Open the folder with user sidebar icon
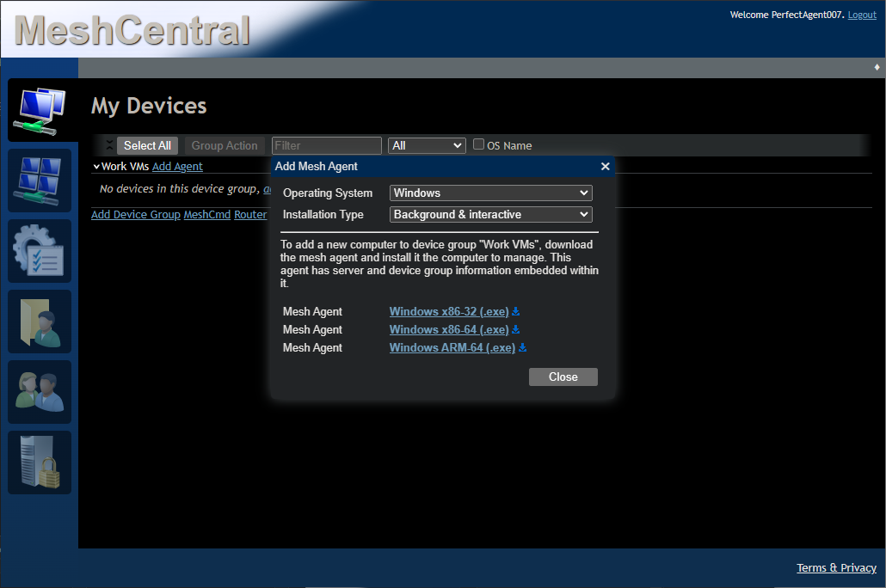Viewport: 886px width, 588px height. point(40,322)
